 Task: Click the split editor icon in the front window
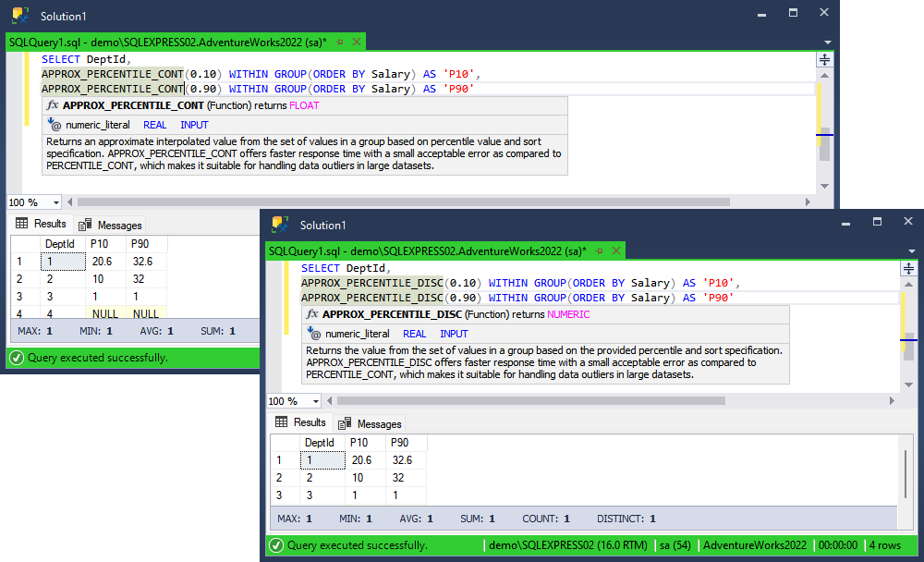click(908, 268)
